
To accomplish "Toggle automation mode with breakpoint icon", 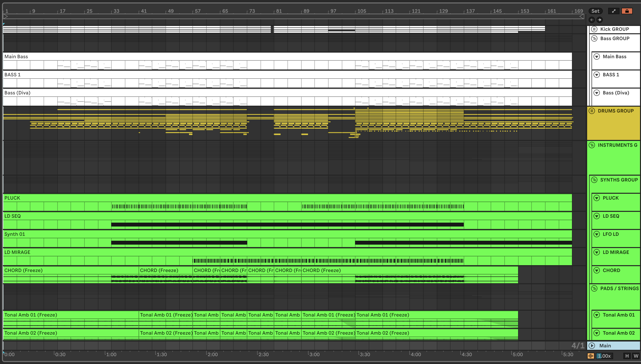I will point(614,11).
